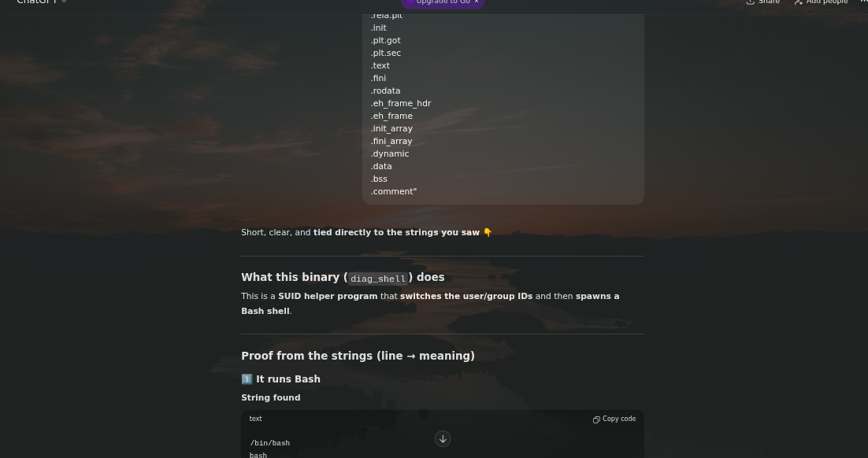
Task: Click the .text section line in the sections list
Action: click(380, 65)
